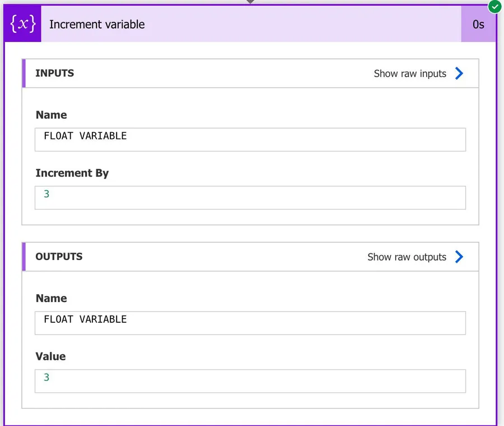Click the Name label in INPUTS section

51,115
